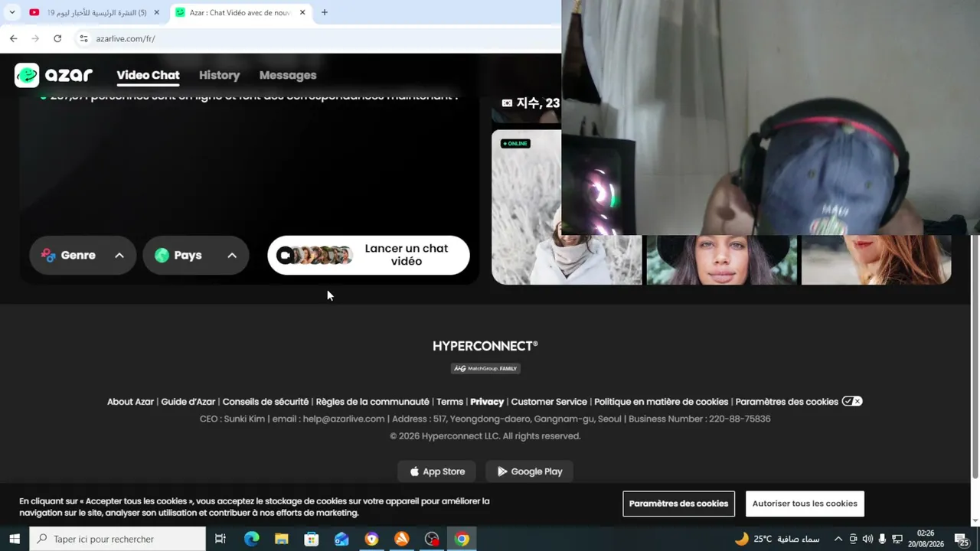This screenshot has height=551, width=980.
Task: Expand the Genre filter
Action: click(x=83, y=256)
